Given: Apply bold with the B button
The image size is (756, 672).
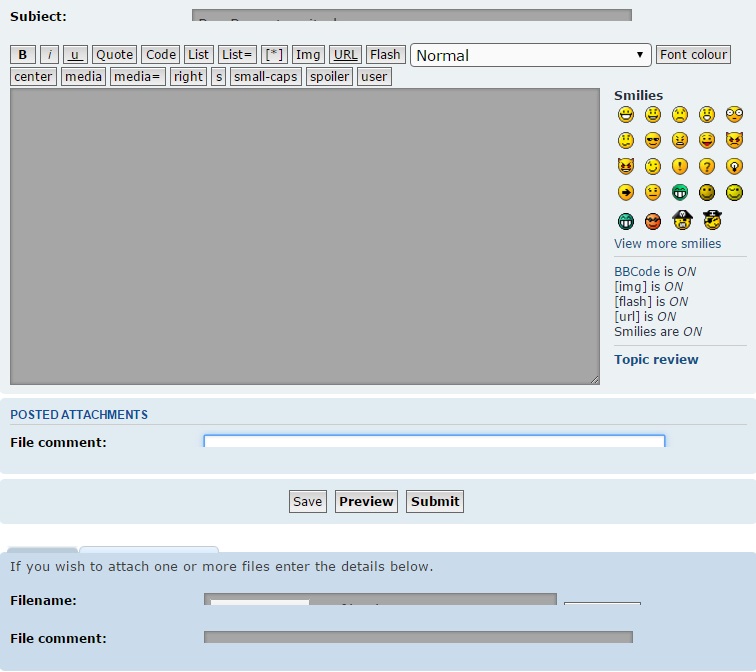Looking at the screenshot, I should click(x=23, y=54).
